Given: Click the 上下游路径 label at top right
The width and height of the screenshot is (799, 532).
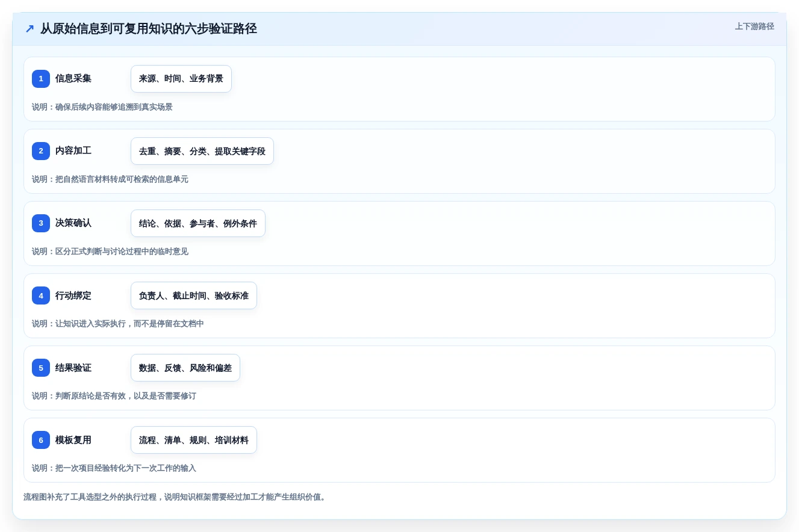Looking at the screenshot, I should 754,26.
